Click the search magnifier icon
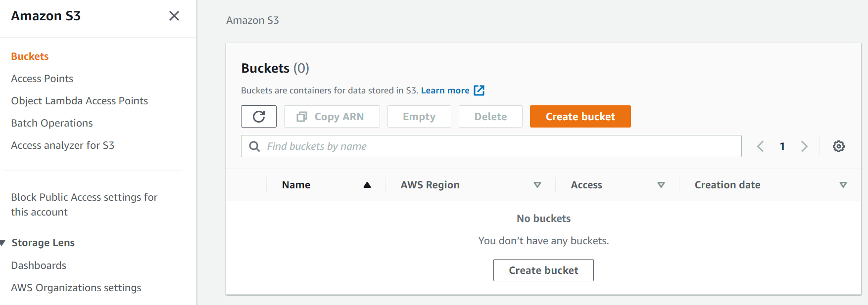The height and width of the screenshot is (305, 868). click(x=254, y=146)
